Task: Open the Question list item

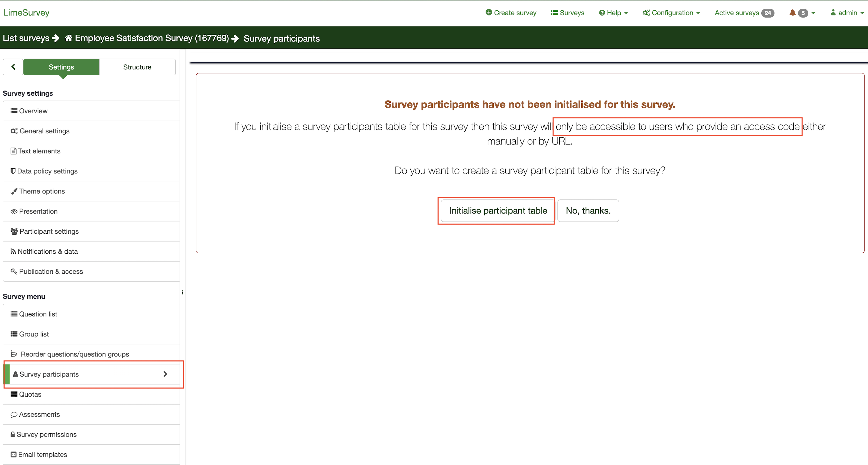Action: tap(91, 314)
